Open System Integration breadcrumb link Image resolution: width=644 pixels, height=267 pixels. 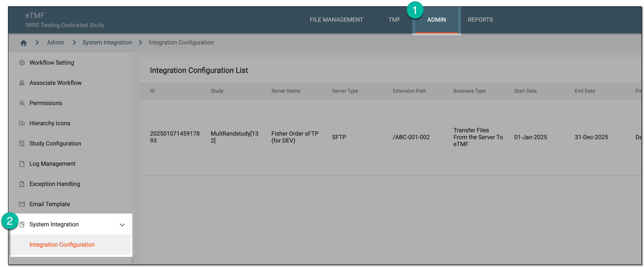(107, 42)
